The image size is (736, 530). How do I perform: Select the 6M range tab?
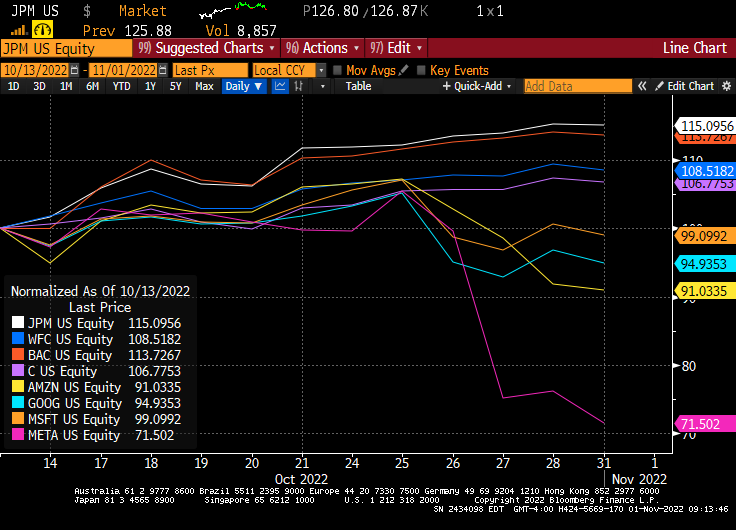92,86
